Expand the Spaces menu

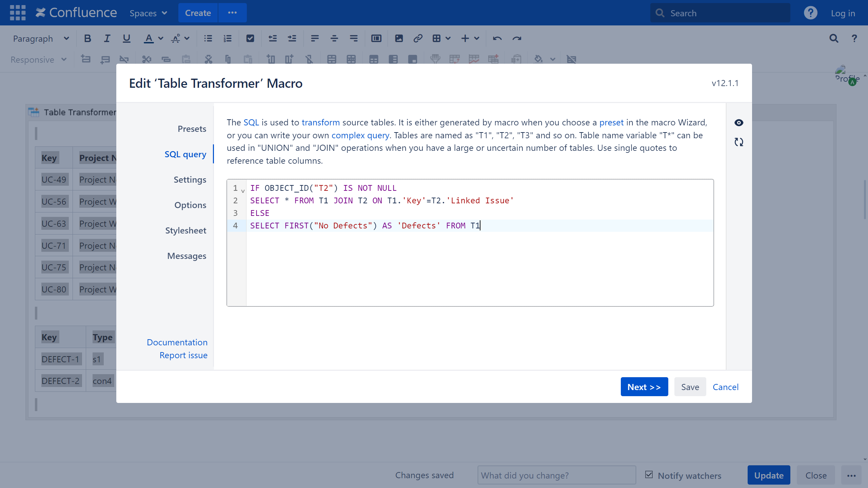tap(149, 13)
